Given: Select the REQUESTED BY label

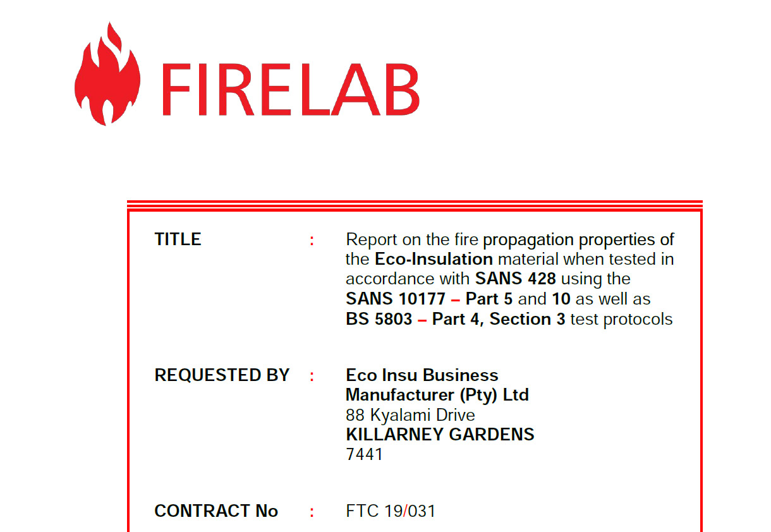Looking at the screenshot, I should [222, 375].
